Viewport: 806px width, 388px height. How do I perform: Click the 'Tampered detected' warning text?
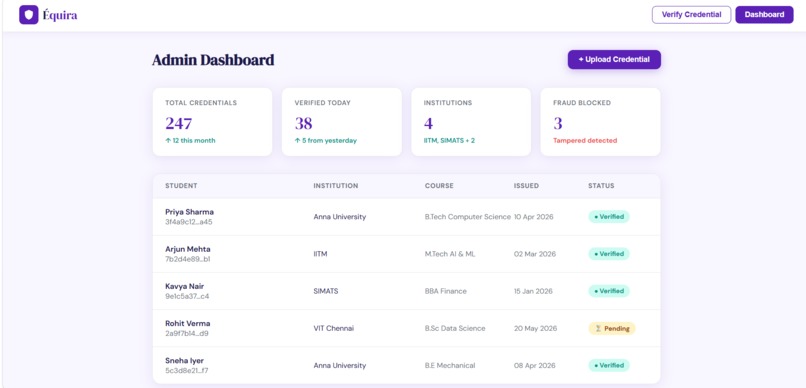[x=585, y=140]
